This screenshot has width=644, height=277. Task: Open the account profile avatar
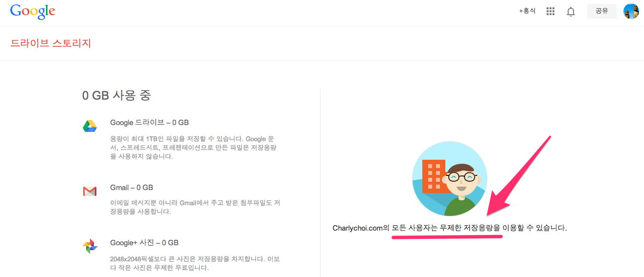click(x=631, y=11)
